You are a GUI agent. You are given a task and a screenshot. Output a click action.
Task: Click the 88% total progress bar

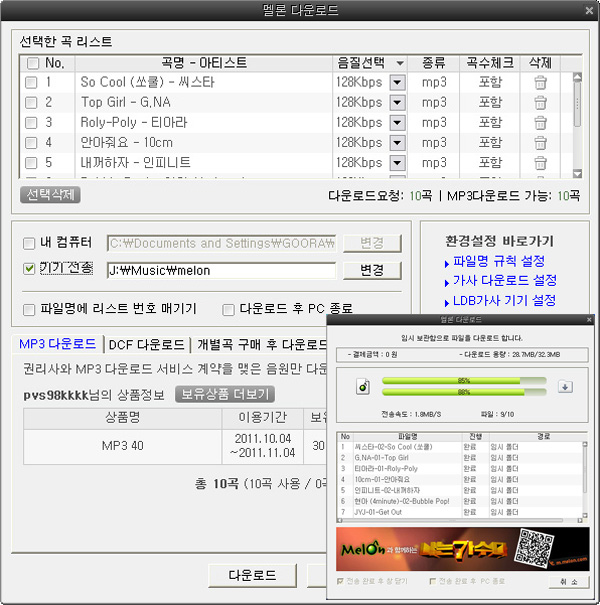click(x=464, y=392)
